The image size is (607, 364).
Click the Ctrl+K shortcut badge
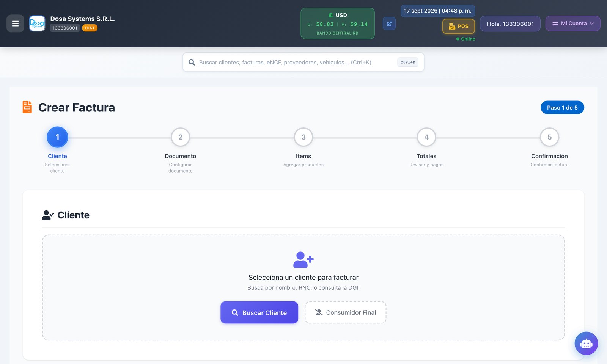click(408, 62)
